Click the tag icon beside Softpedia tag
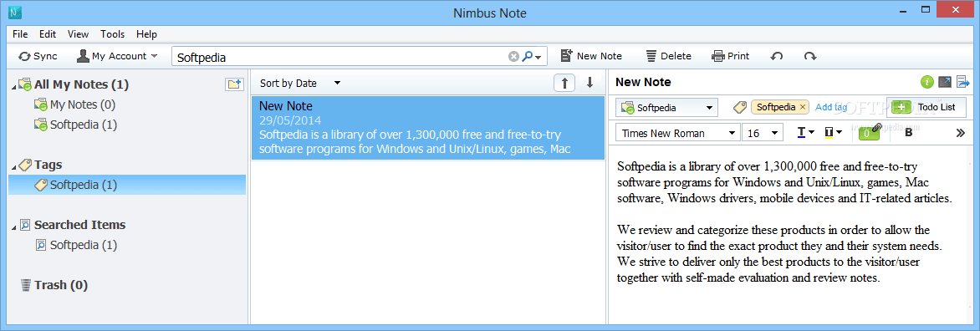The height and width of the screenshot is (331, 980). 739,108
